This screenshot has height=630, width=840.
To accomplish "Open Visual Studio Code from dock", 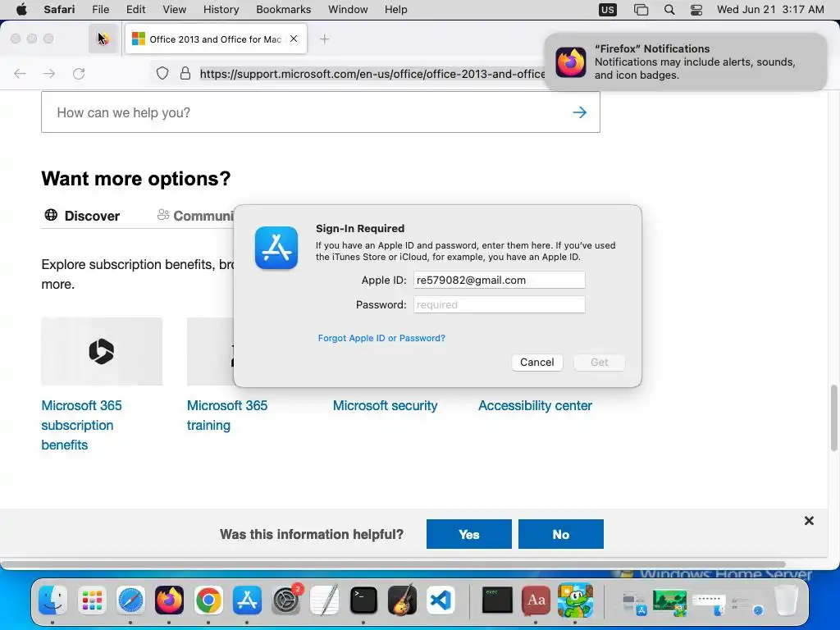I will click(x=441, y=600).
